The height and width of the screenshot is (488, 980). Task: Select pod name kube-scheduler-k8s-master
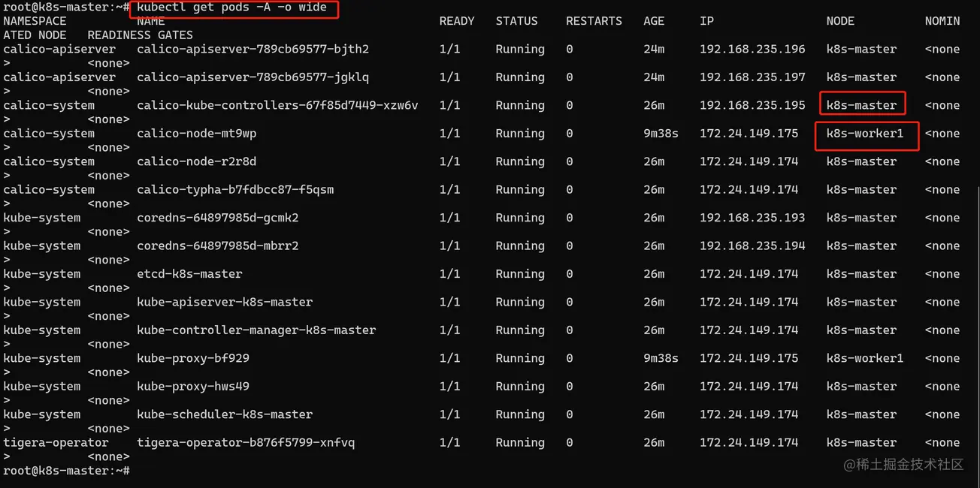225,414
